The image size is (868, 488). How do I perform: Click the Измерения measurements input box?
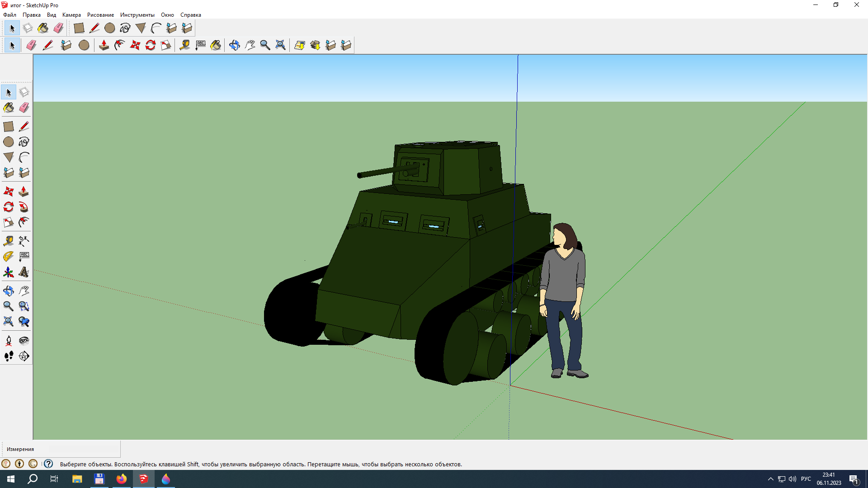point(84,449)
